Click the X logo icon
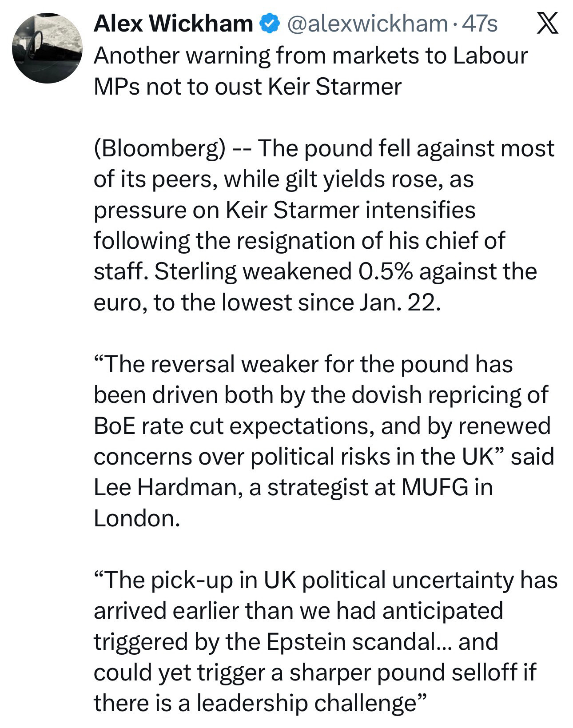This screenshot has height=728, width=573. pos(547,24)
